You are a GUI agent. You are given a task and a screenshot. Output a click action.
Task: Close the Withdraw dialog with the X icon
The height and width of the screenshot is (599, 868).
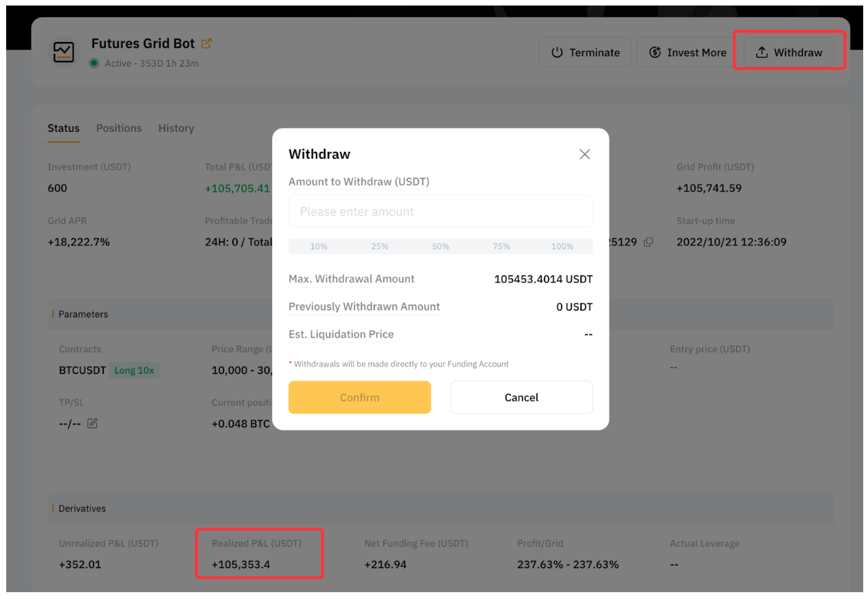tap(584, 155)
